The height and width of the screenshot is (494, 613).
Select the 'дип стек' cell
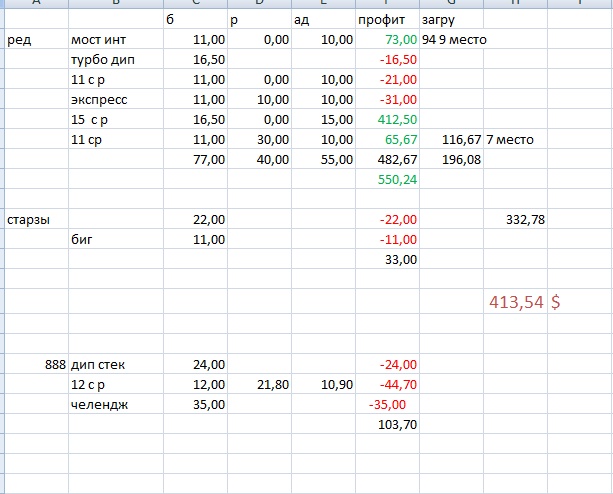coord(116,364)
